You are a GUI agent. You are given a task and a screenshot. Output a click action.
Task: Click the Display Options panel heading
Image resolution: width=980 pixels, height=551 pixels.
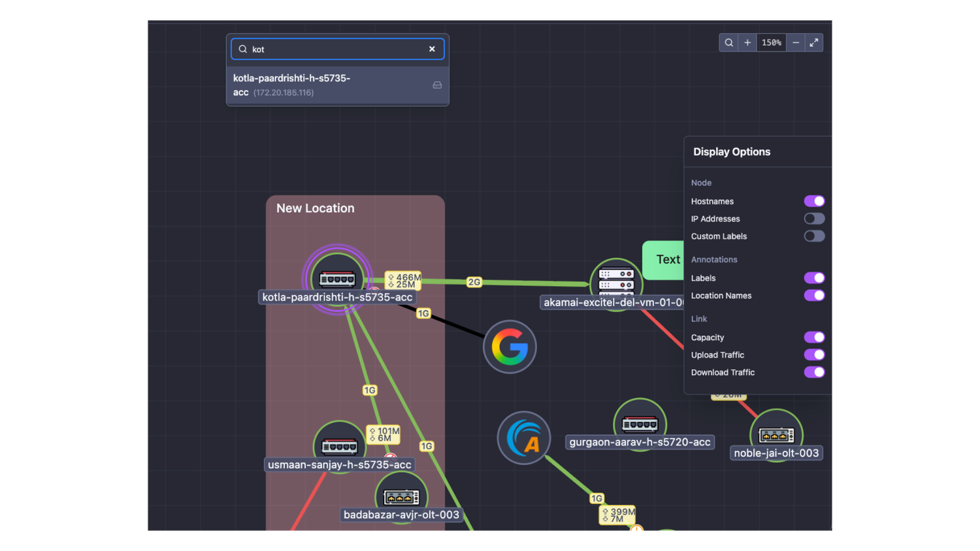pos(732,151)
